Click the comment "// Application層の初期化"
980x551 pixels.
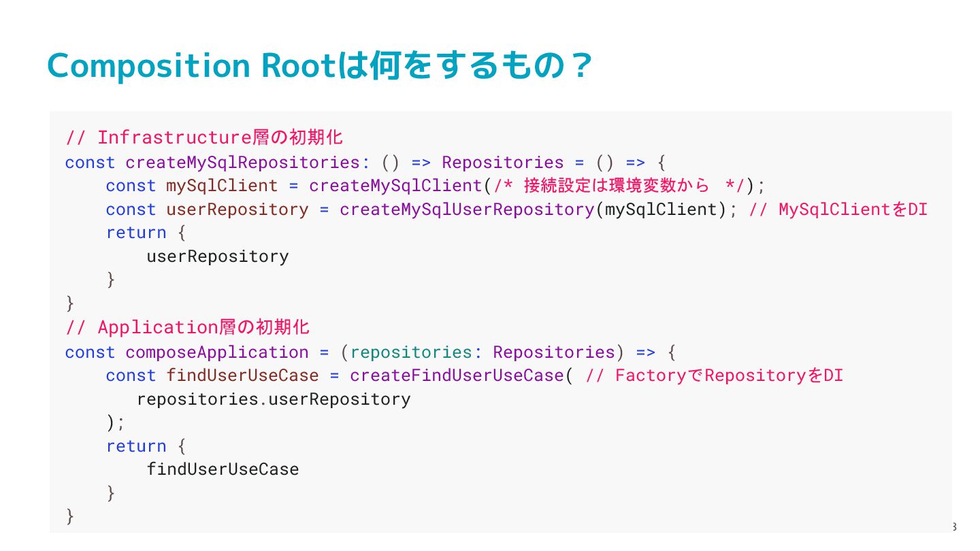point(188,327)
